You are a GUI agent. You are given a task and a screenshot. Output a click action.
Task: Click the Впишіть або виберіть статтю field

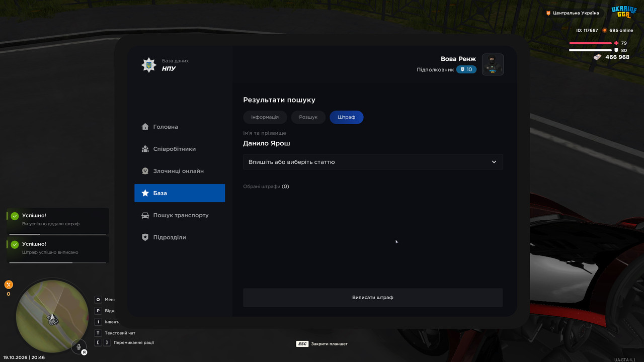point(373,162)
